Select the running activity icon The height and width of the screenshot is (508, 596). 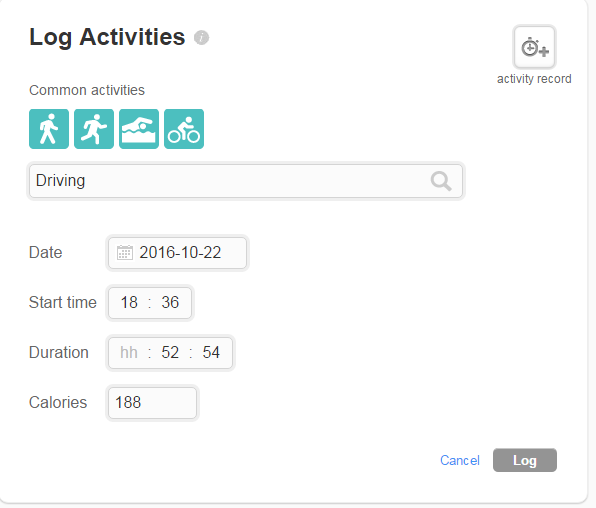coord(94,129)
